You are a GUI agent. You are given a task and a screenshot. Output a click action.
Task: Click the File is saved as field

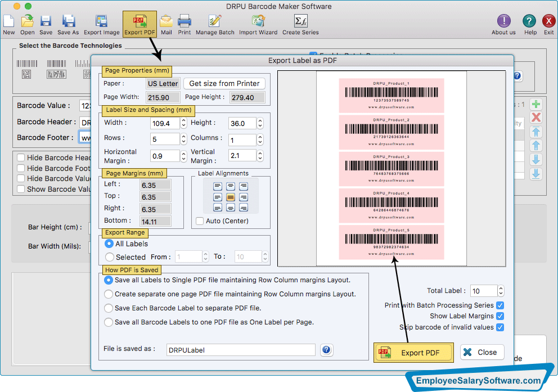coord(240,350)
